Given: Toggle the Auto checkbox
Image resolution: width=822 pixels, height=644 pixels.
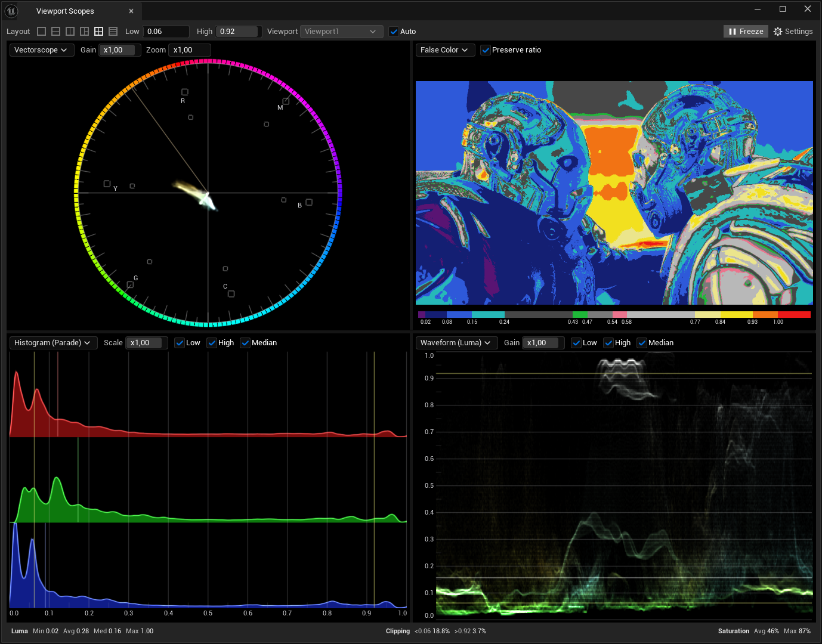Looking at the screenshot, I should coord(394,32).
